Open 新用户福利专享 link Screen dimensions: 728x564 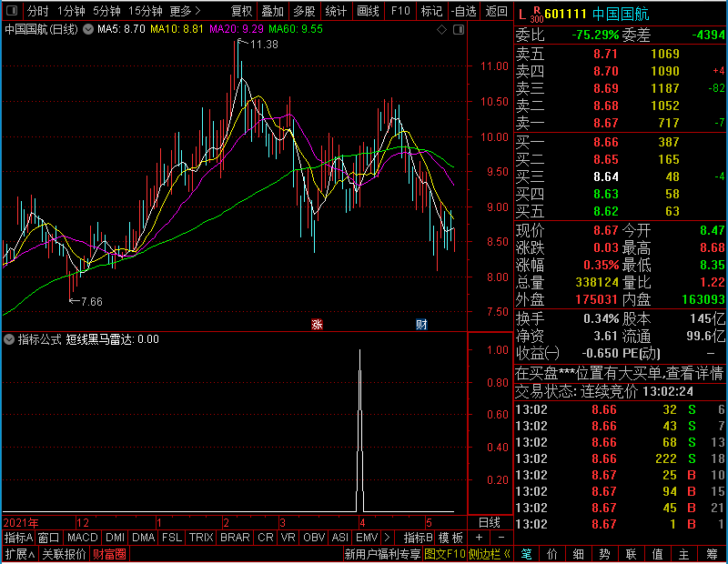382,554
